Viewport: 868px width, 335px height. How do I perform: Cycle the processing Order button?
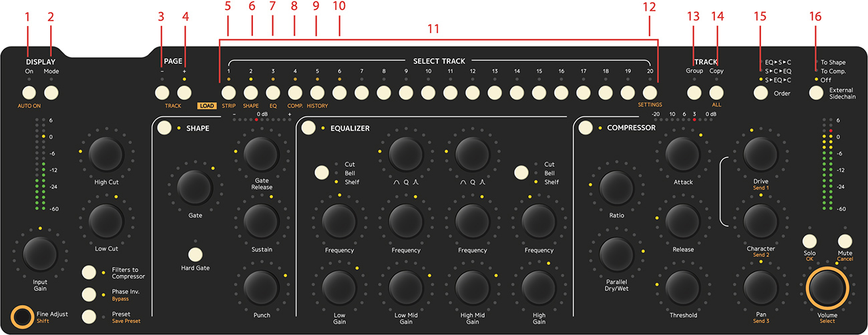pyautogui.click(x=760, y=93)
